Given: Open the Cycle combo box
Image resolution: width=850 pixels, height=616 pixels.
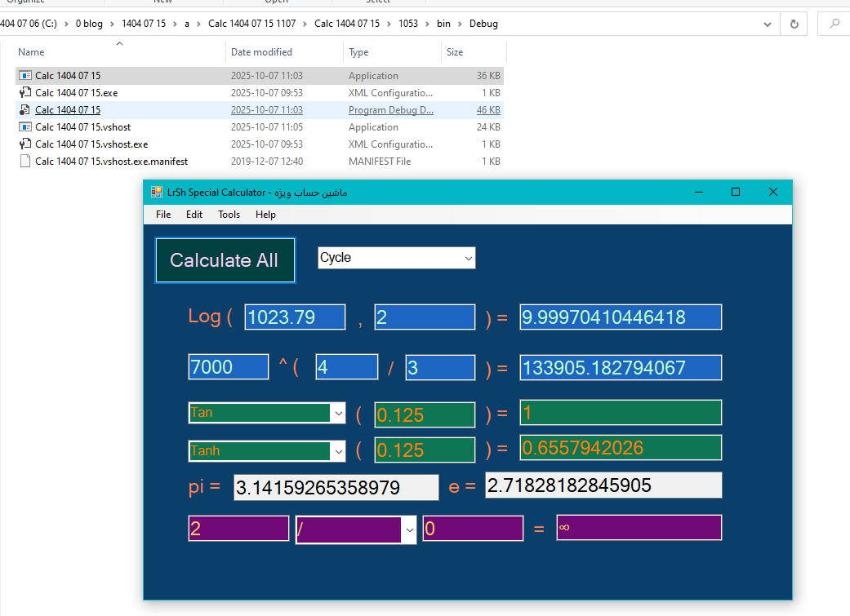Looking at the screenshot, I should 468,259.
